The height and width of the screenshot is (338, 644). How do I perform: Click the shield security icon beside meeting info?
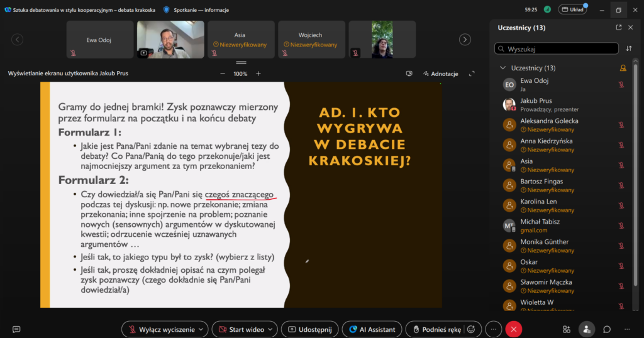[166, 10]
